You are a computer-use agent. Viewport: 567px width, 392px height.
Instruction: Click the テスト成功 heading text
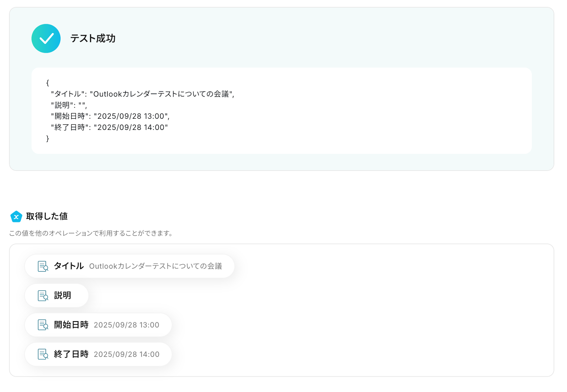pos(93,38)
